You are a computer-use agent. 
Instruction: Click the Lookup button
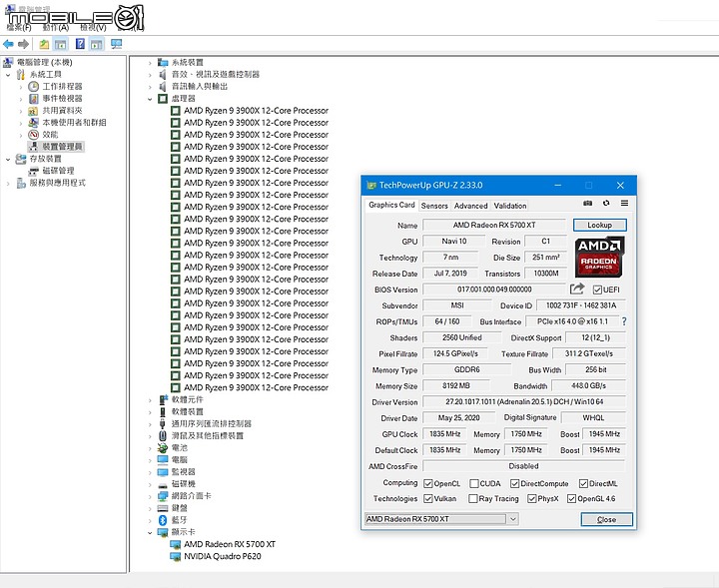[x=600, y=225]
